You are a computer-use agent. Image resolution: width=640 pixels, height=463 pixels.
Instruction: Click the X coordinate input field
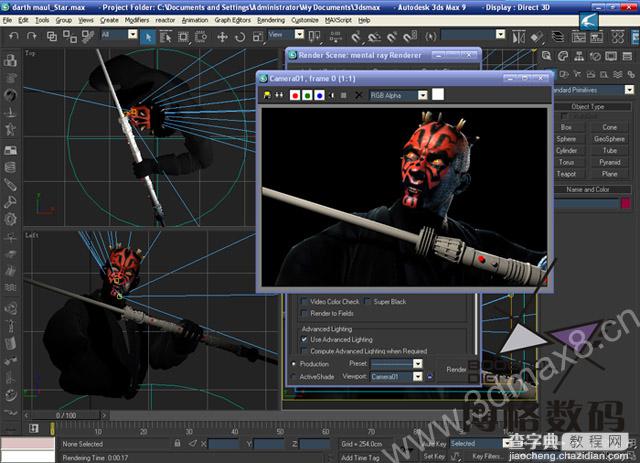223,443
